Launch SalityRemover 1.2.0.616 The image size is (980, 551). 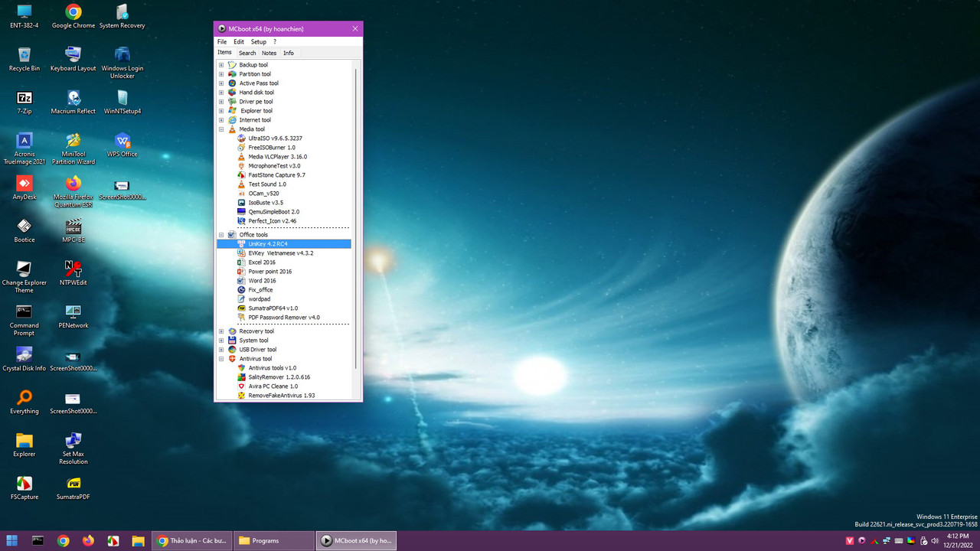(279, 377)
